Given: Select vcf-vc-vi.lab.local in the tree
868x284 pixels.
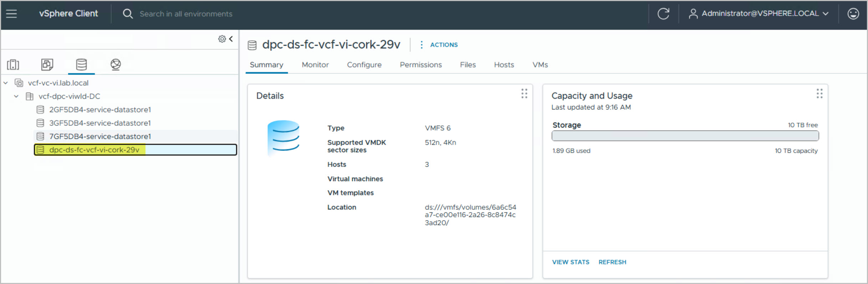Looking at the screenshot, I should coord(58,83).
